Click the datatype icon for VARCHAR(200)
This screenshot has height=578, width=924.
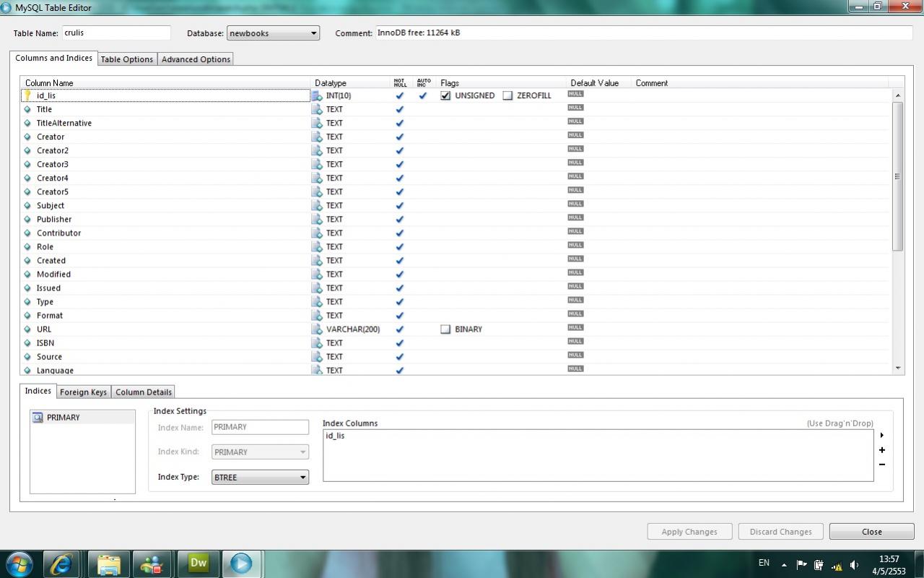(x=317, y=329)
